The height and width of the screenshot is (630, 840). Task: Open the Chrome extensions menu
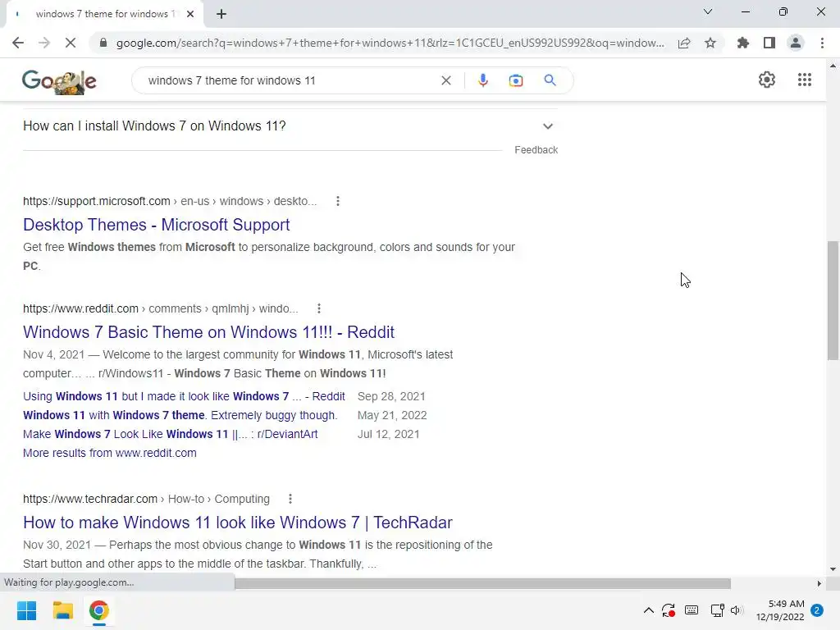coord(743,43)
